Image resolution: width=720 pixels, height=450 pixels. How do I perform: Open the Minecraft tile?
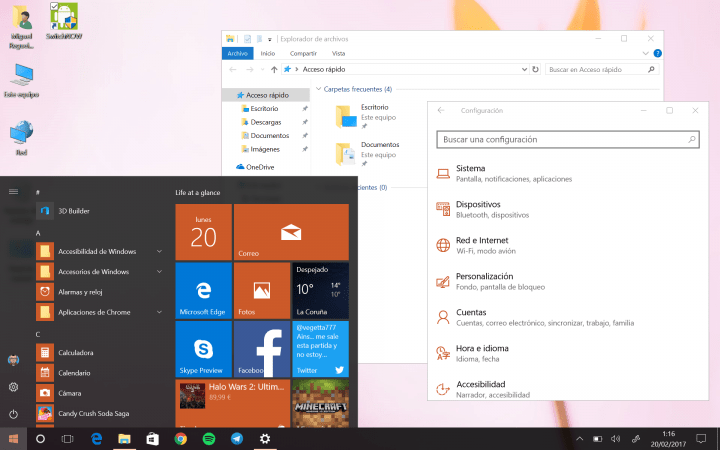(x=321, y=403)
